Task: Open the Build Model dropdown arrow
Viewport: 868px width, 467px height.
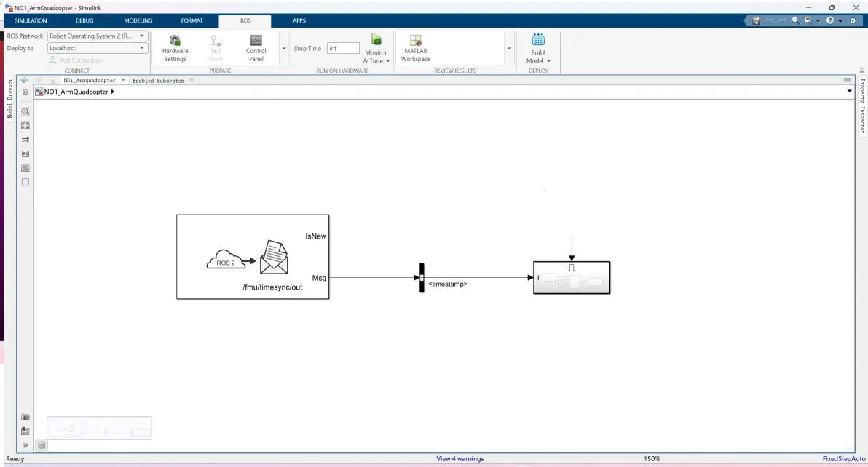Action: [x=548, y=61]
